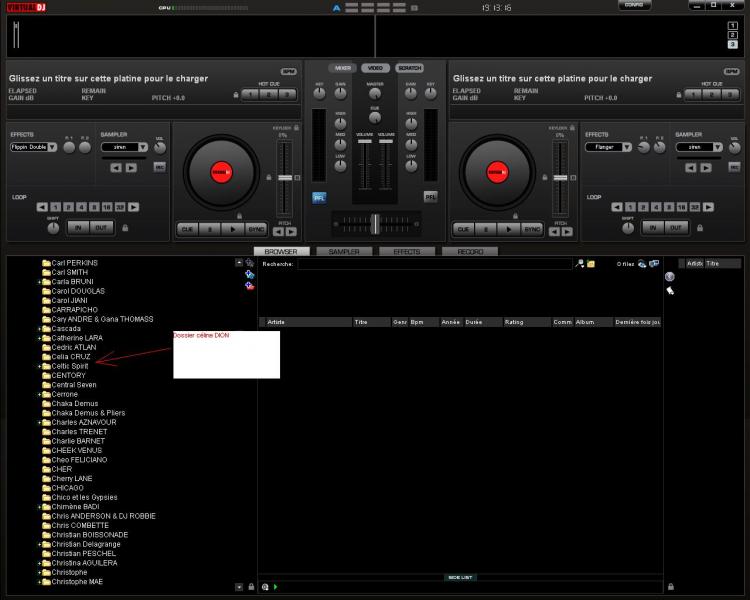Click the Recherche search field
Image resolution: width=750 pixels, height=600 pixels.
point(435,264)
